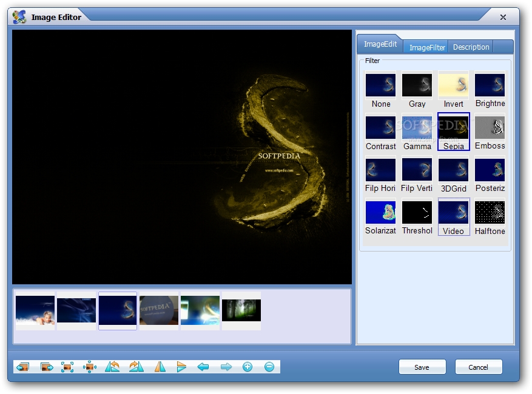Apply the Video filter
This screenshot has height=394, width=532.
tap(454, 217)
